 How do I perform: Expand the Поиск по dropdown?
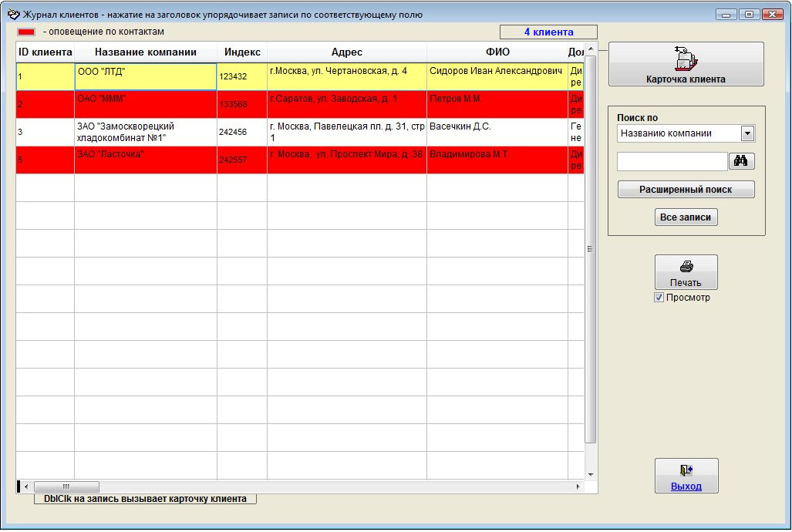click(747, 133)
